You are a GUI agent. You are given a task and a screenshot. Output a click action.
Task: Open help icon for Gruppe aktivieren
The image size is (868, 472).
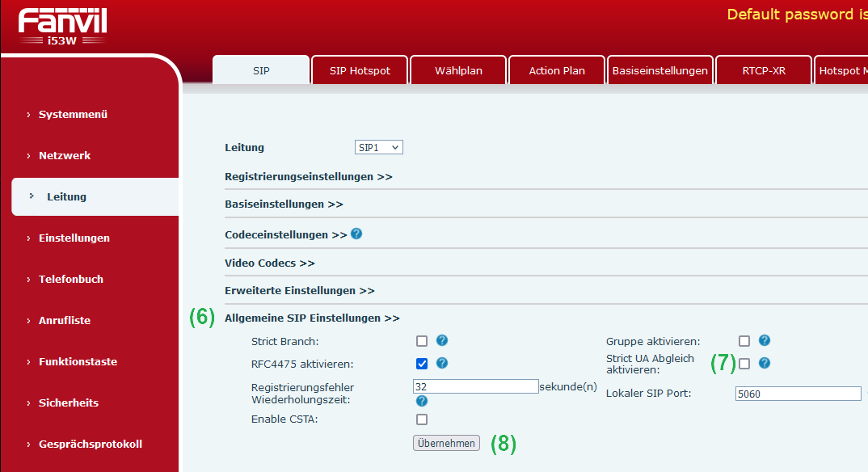[765, 340]
